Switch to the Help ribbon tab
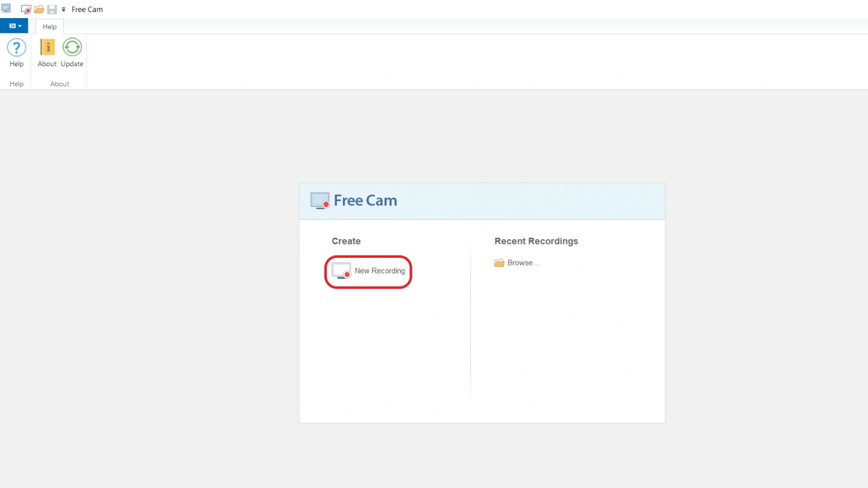 coord(49,27)
